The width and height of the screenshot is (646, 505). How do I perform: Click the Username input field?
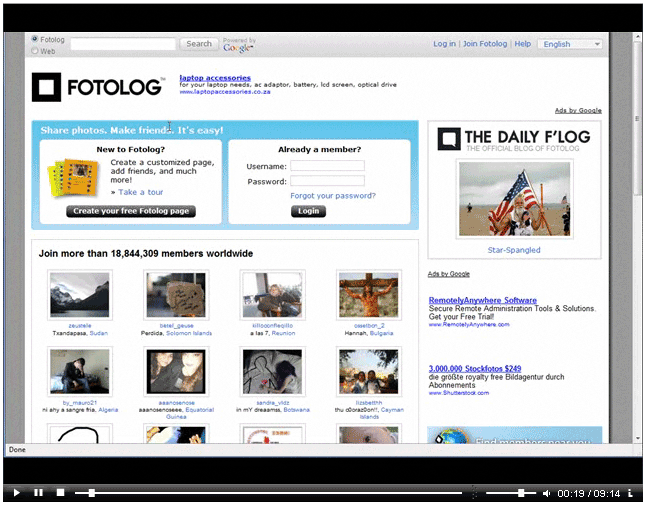(327, 166)
